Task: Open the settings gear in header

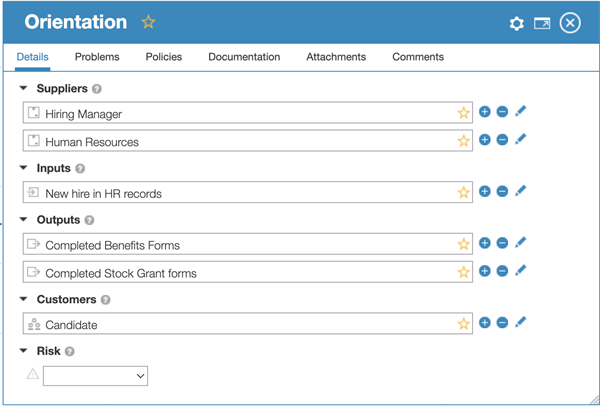Action: point(516,23)
